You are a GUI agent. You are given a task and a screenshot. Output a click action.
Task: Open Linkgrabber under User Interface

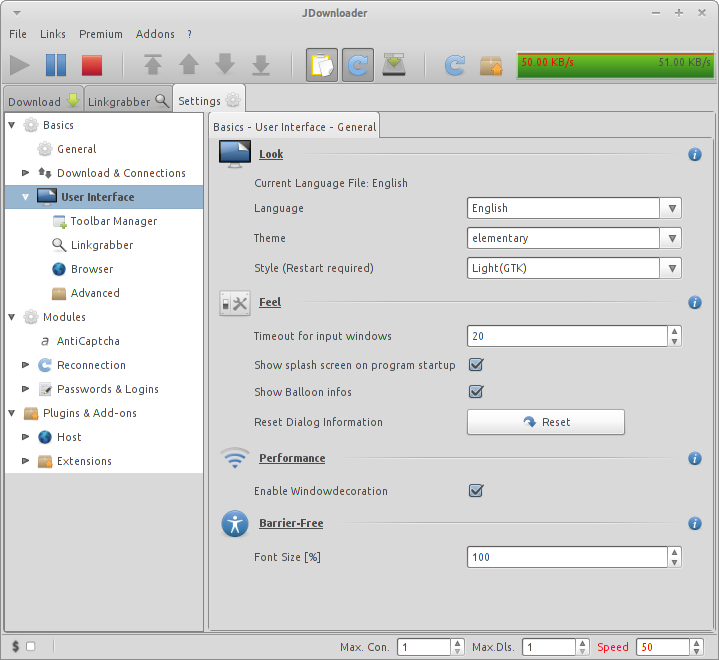click(102, 245)
